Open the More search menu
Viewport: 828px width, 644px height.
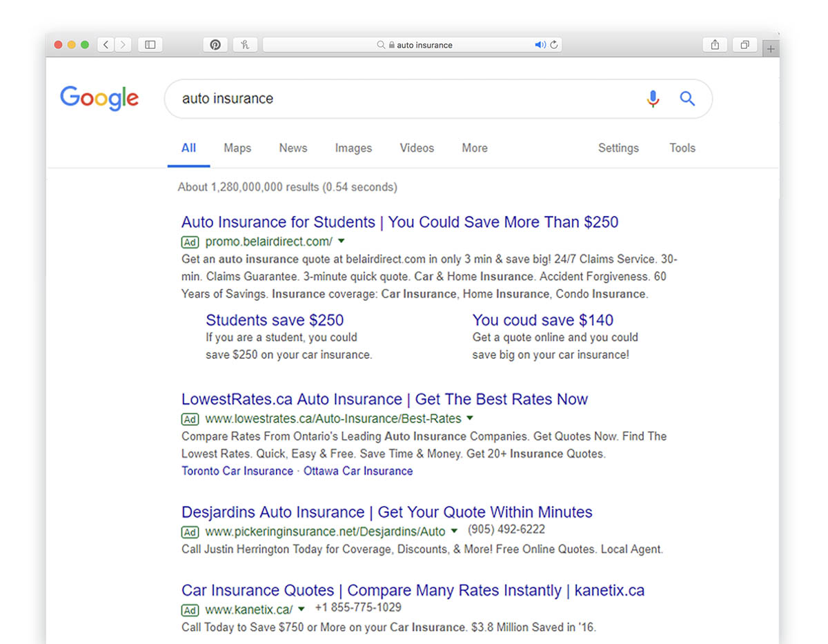pyautogui.click(x=475, y=148)
